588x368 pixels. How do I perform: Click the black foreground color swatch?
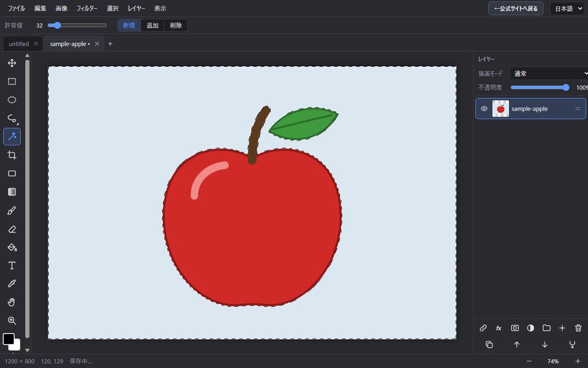point(9,339)
